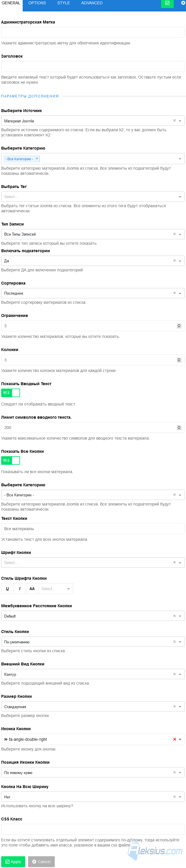Click the 'Ограничение' number stepper arrows
This screenshot has height=868, width=186.
pos(179,326)
